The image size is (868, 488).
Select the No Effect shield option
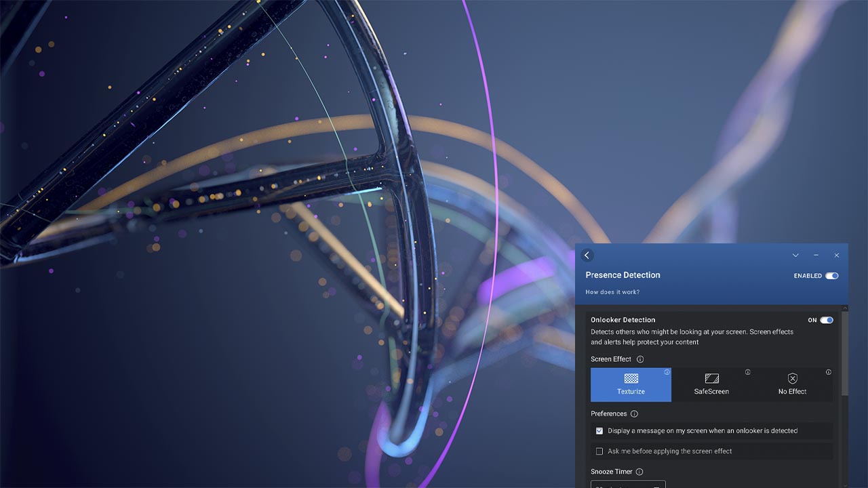tap(792, 384)
